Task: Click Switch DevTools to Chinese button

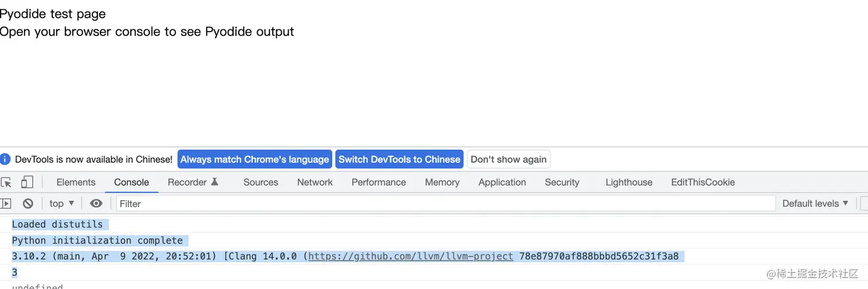Action: pos(400,159)
